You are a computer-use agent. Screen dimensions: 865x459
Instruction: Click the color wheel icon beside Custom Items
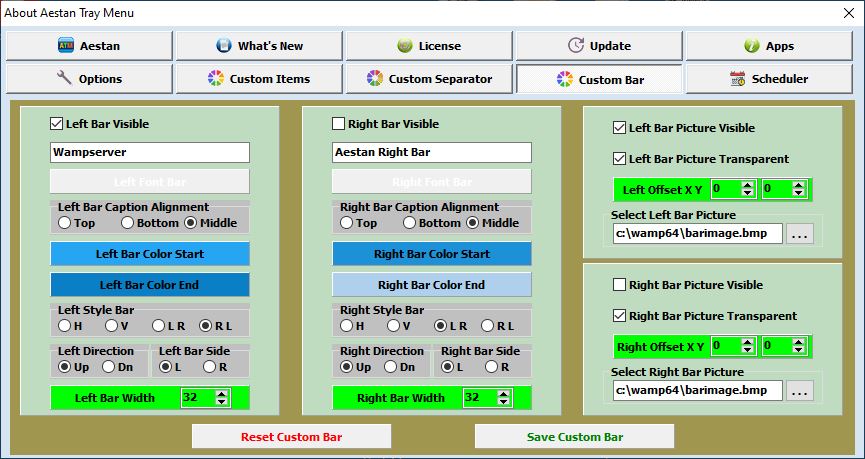pos(216,78)
